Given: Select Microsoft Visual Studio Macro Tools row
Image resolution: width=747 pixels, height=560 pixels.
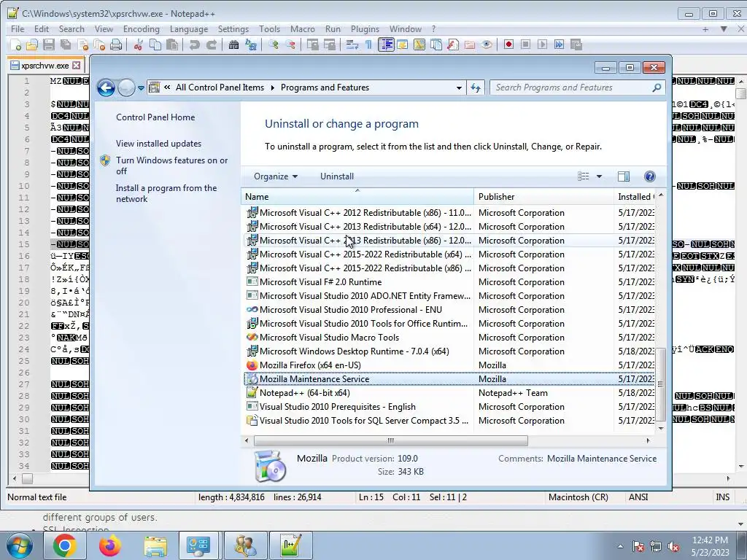Looking at the screenshot, I should pos(449,338).
